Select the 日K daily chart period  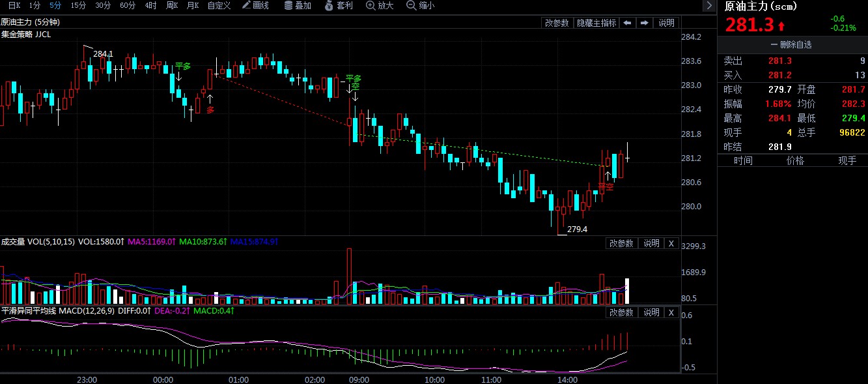click(x=14, y=5)
